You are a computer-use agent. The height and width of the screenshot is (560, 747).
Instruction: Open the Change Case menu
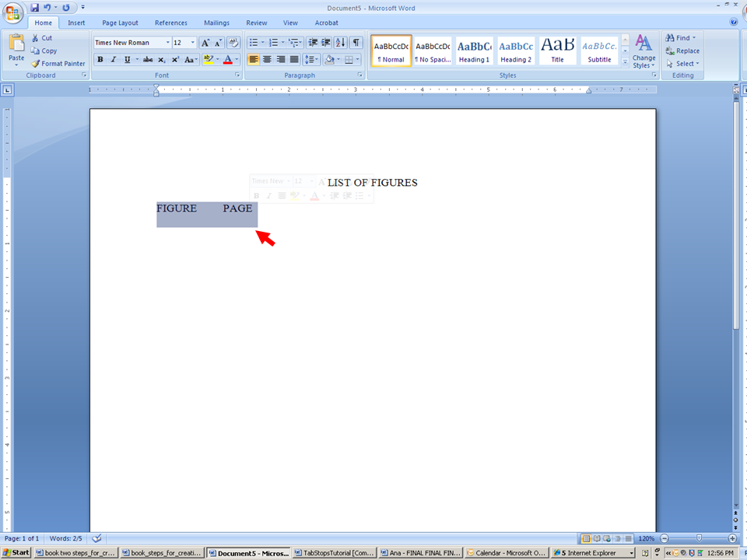click(191, 60)
